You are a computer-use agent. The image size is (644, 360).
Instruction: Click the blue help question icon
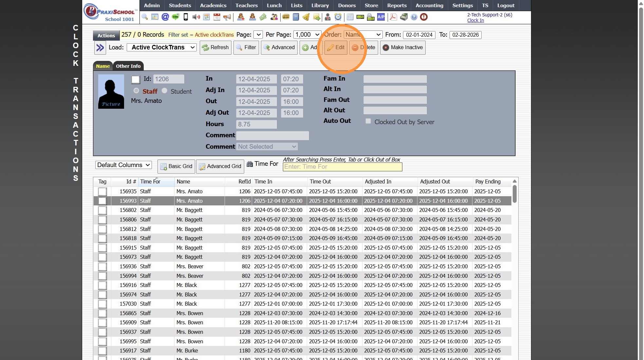coord(414,17)
